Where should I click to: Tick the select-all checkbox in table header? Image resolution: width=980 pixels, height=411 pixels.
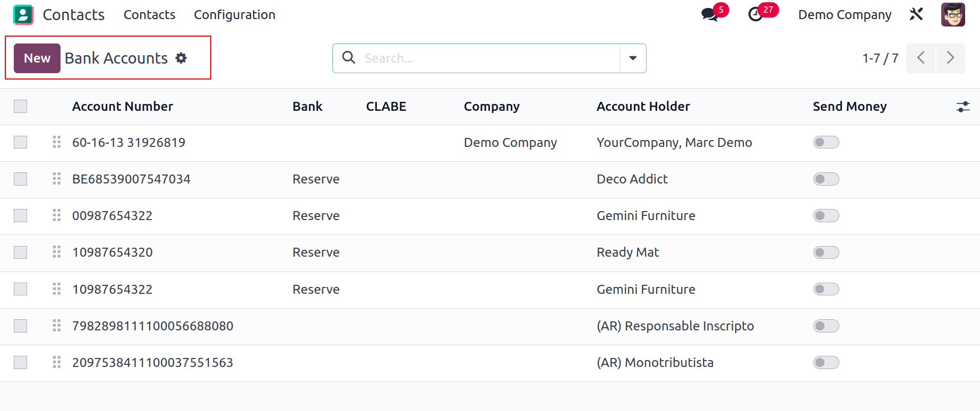[21, 107]
